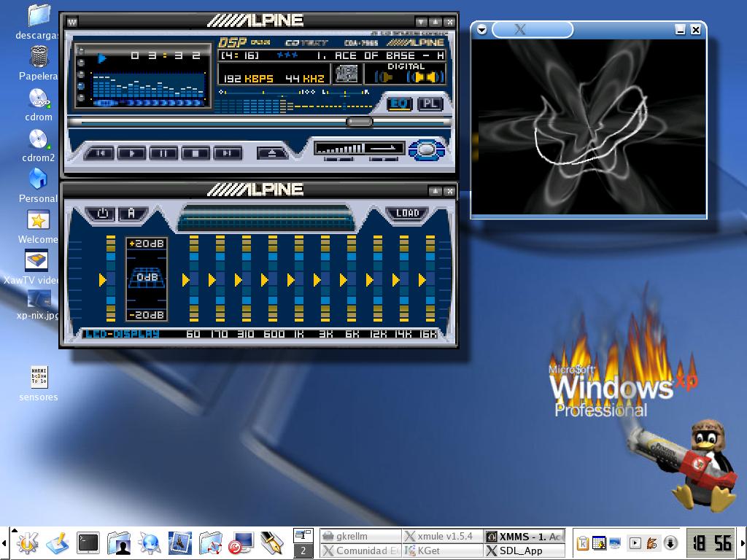Toggle the EQ equalizer window button
Viewport: 747px width, 560px height.
click(399, 104)
